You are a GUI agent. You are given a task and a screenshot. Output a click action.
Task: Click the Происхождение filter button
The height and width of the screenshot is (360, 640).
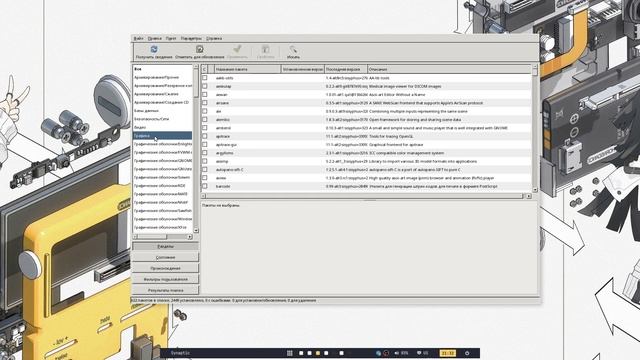(165, 268)
